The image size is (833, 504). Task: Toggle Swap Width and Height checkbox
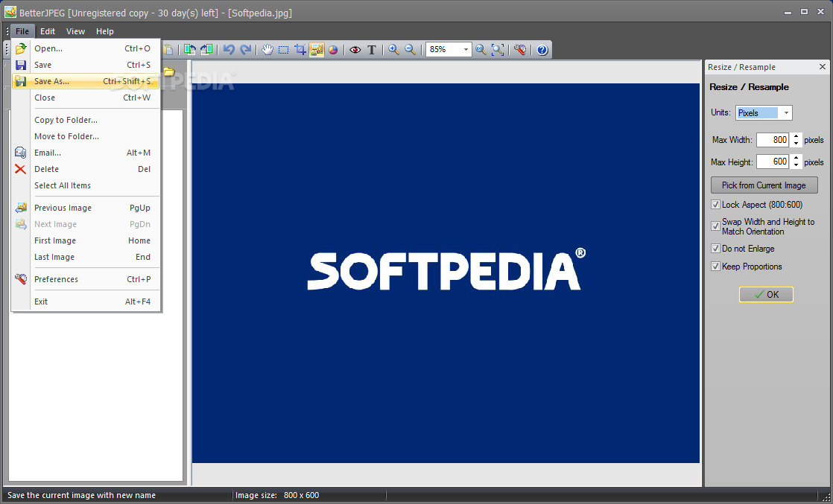[715, 226]
